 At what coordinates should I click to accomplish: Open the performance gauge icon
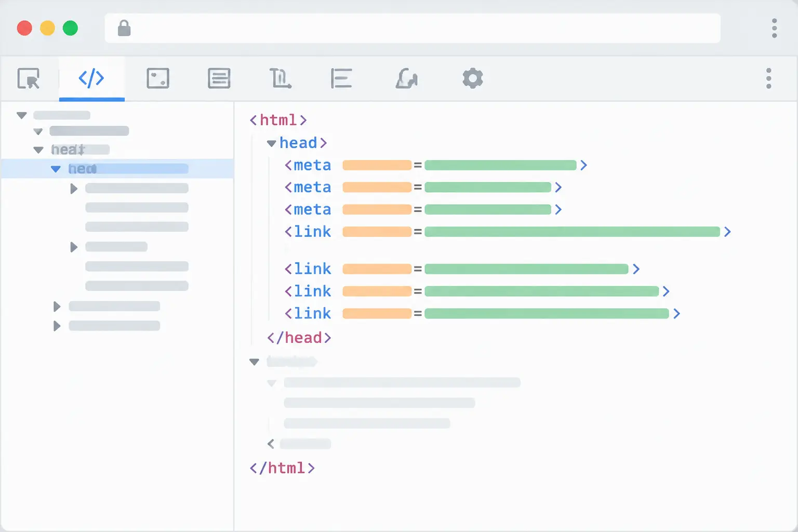click(x=407, y=78)
